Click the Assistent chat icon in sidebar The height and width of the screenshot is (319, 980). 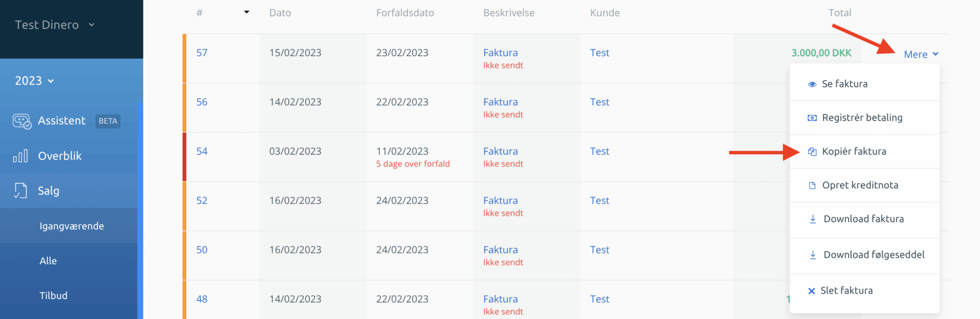(22, 121)
